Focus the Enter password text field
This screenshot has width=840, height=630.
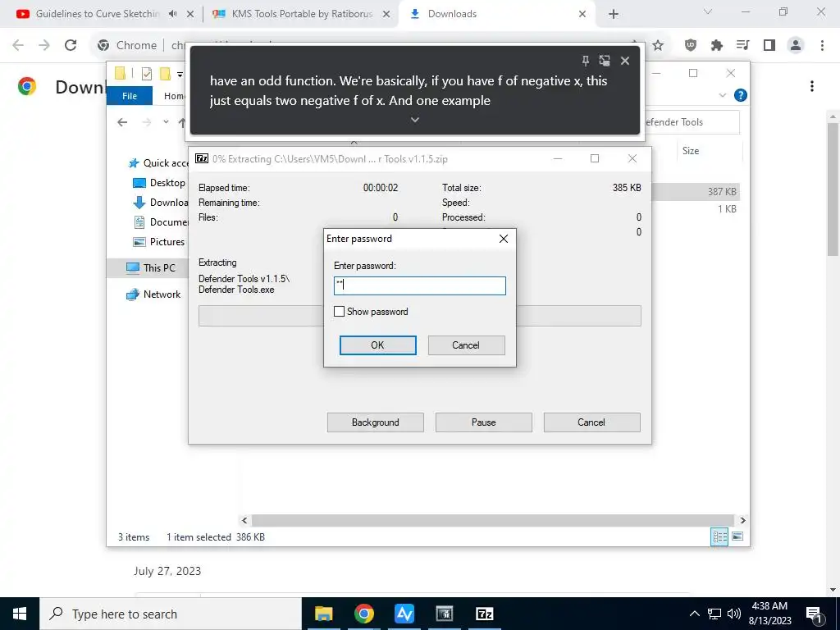click(x=419, y=285)
